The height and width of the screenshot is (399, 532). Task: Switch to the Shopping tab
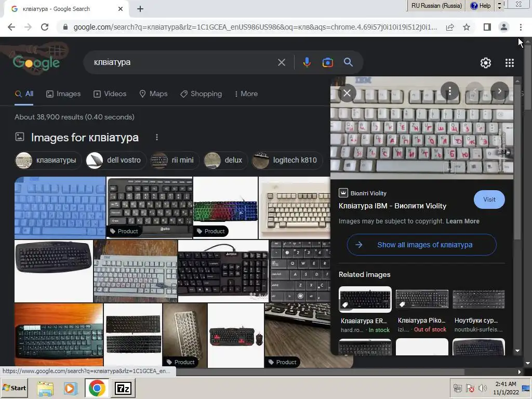pos(201,94)
